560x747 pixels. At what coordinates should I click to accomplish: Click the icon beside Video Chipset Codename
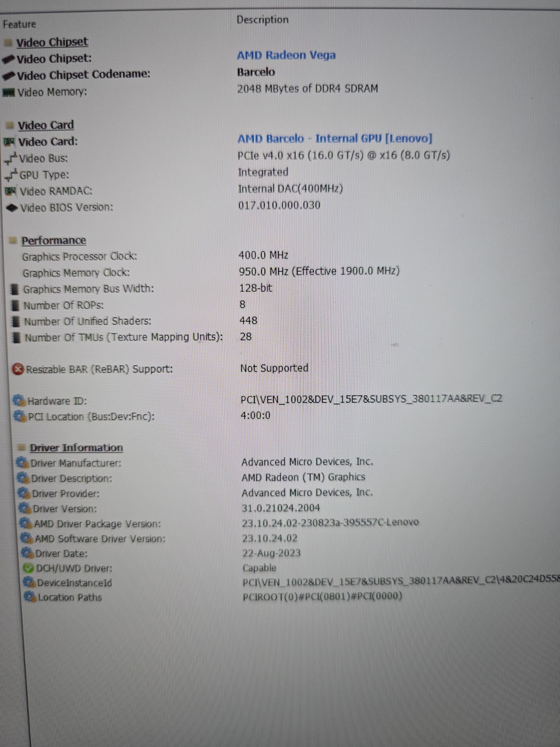pyautogui.click(x=9, y=76)
